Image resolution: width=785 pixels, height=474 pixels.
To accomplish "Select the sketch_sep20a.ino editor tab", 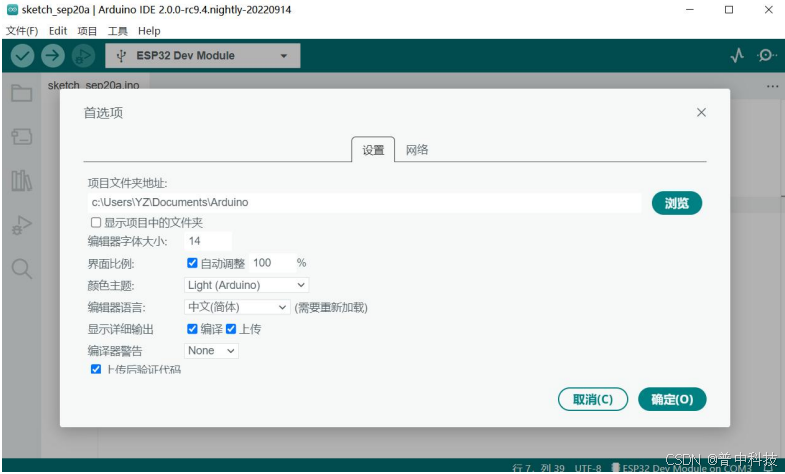I will (x=94, y=85).
